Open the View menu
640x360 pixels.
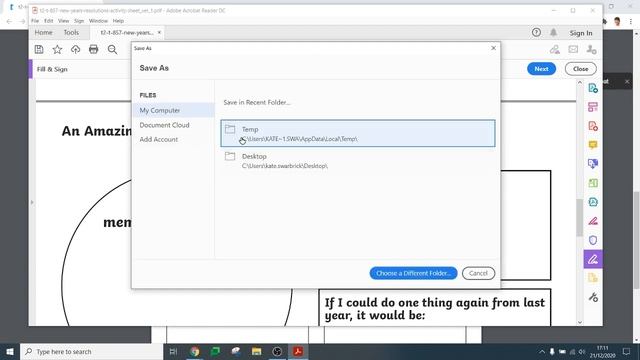[x=63, y=21]
